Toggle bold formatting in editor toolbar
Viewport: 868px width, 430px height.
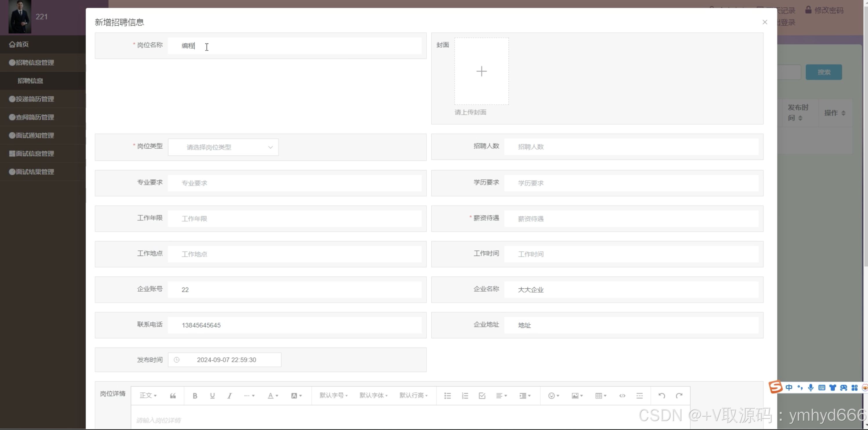195,396
